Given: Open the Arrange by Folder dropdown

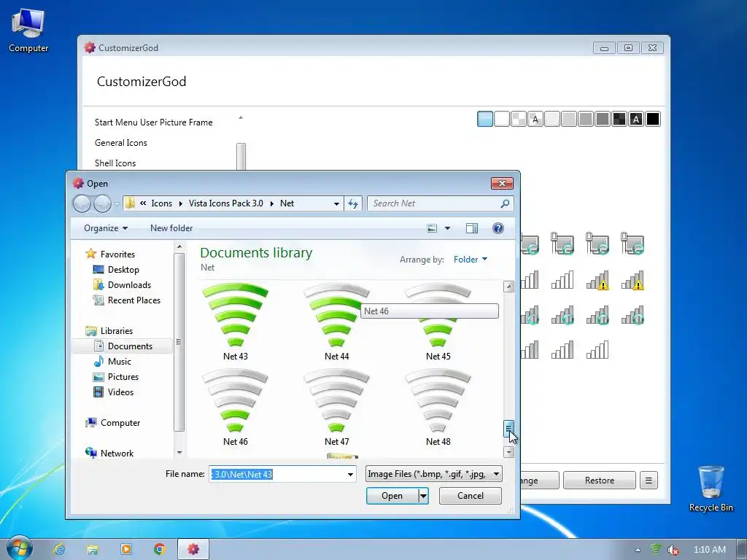Looking at the screenshot, I should pyautogui.click(x=471, y=260).
